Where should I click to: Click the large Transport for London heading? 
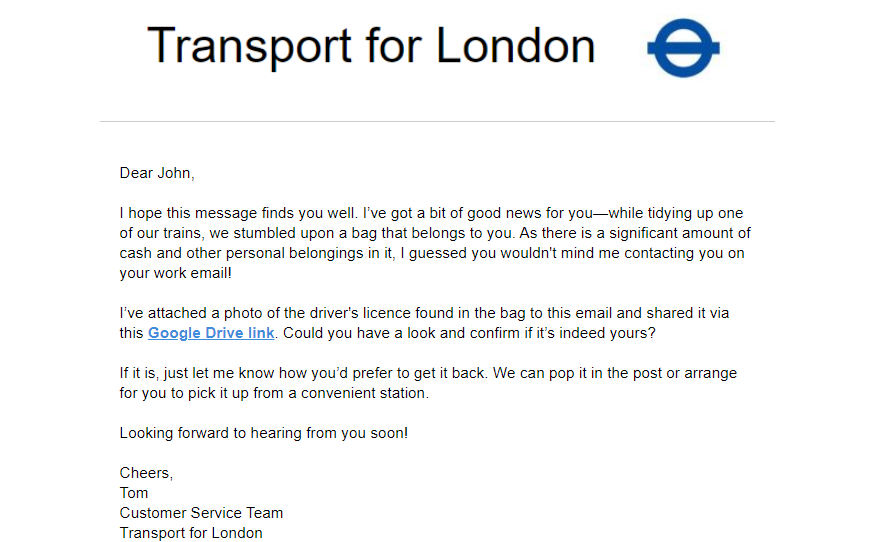click(x=371, y=46)
